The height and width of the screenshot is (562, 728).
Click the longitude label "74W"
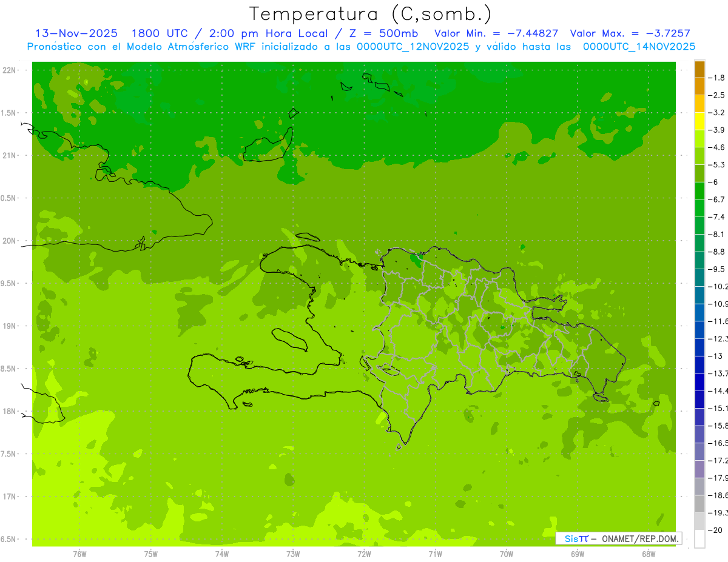222,554
